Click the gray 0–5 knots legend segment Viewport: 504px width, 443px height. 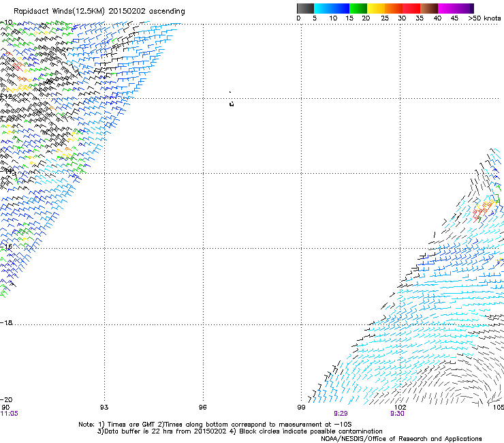click(x=305, y=8)
